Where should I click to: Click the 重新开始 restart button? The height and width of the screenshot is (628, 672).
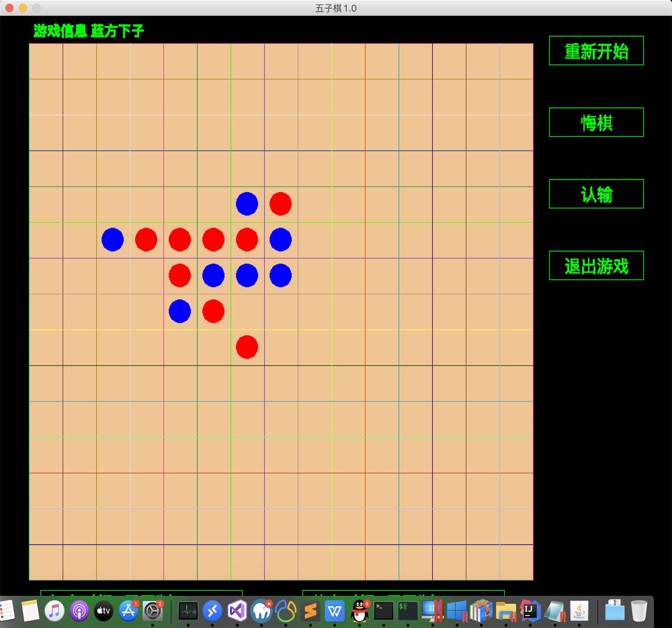[x=596, y=51]
